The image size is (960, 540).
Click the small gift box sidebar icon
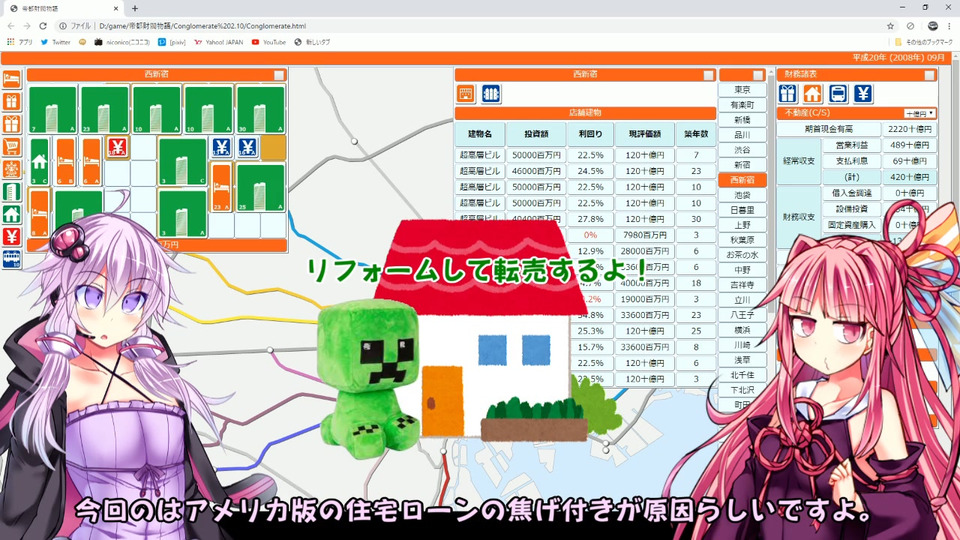point(12,102)
